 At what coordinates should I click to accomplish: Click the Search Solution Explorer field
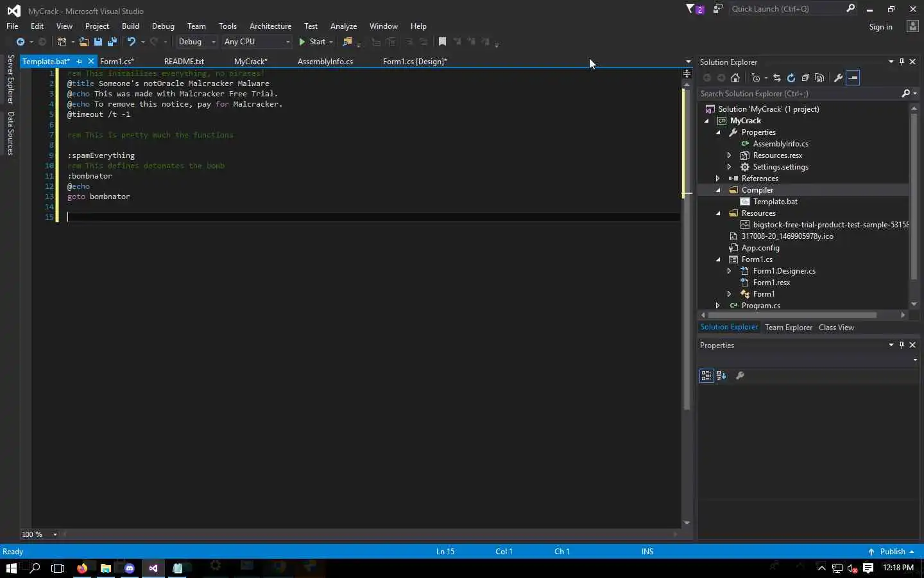click(x=800, y=94)
